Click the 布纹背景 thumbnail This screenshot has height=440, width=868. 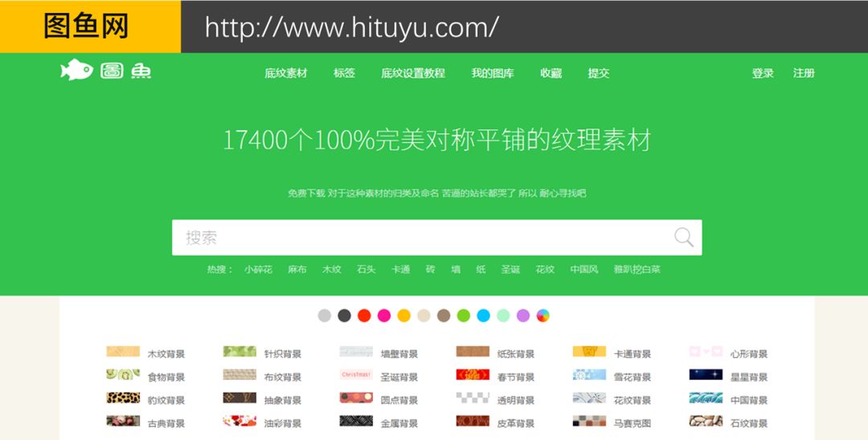tap(240, 375)
